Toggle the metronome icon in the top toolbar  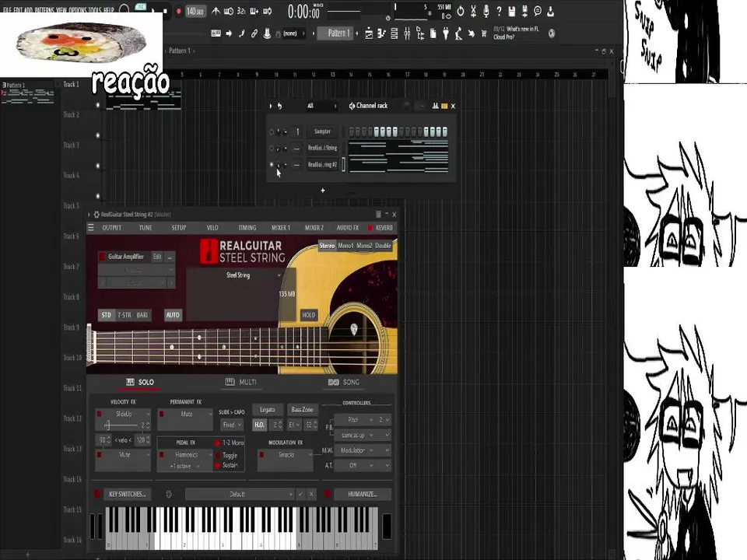click(216, 11)
